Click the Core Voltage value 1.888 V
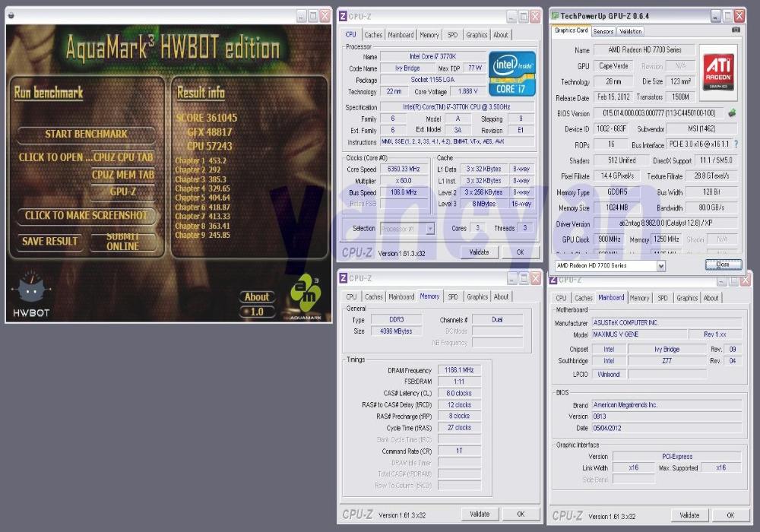This screenshot has height=532, width=760. (467, 91)
